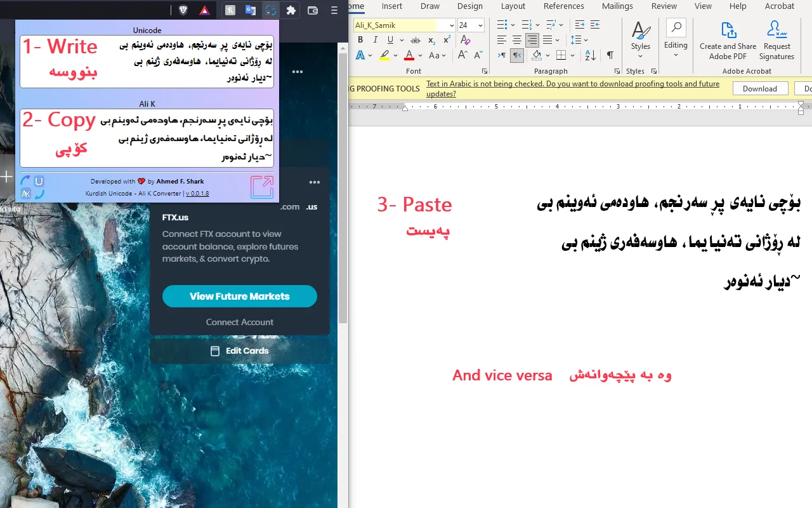Justify the paragraph text
Viewport: 812px width, 508px height.
pos(547,40)
